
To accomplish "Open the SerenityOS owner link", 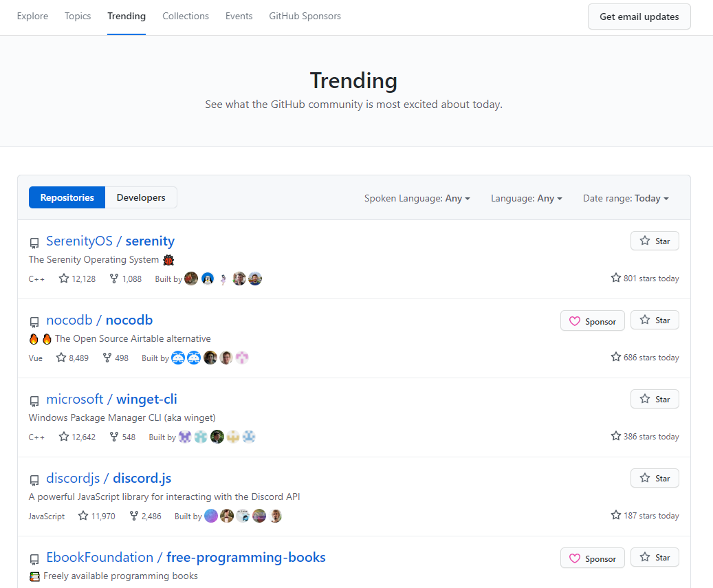I will coord(79,241).
